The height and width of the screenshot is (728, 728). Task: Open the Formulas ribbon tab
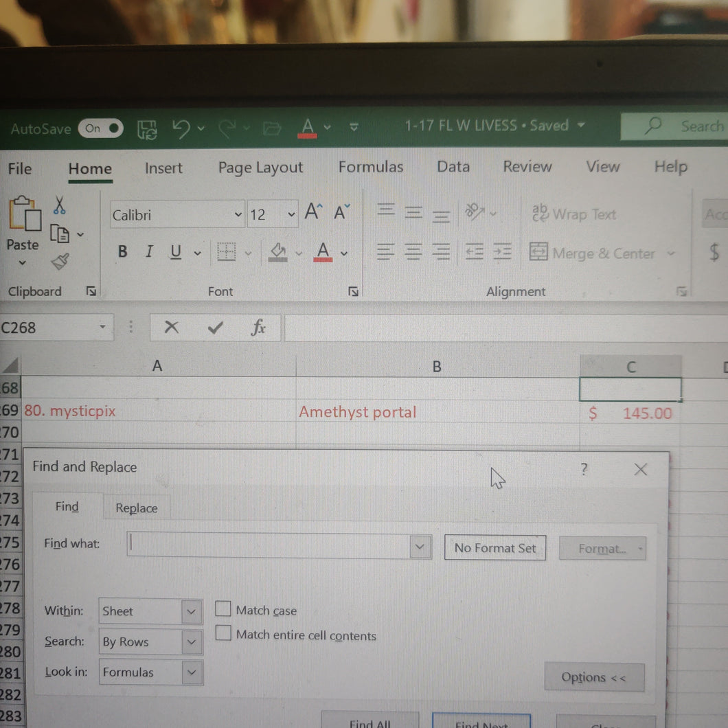370,167
